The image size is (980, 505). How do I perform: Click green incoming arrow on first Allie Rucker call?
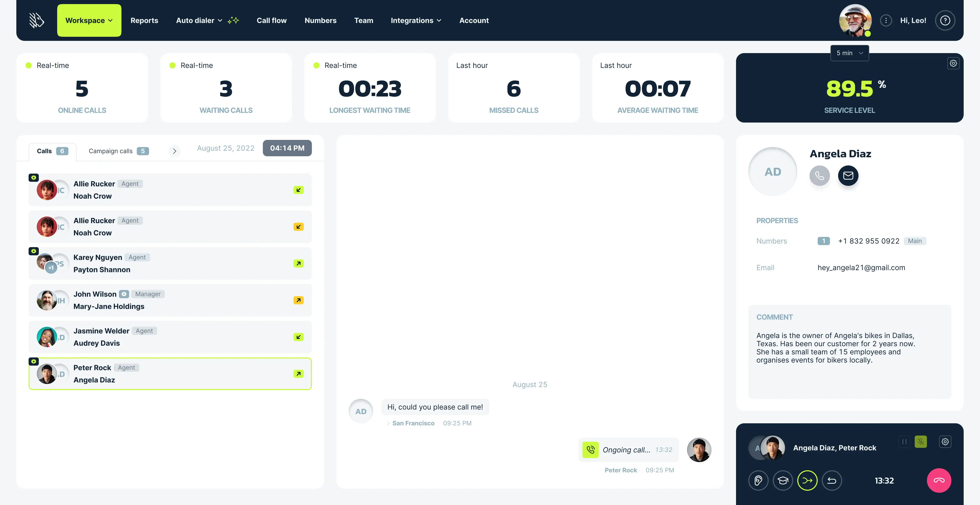[298, 190]
